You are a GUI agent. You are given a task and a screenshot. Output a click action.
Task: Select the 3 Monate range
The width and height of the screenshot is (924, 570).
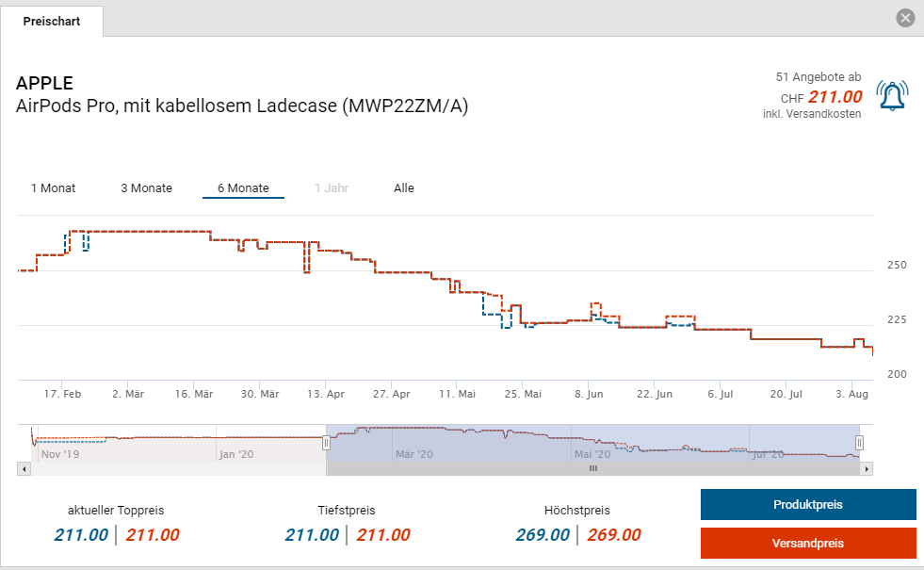(x=147, y=188)
